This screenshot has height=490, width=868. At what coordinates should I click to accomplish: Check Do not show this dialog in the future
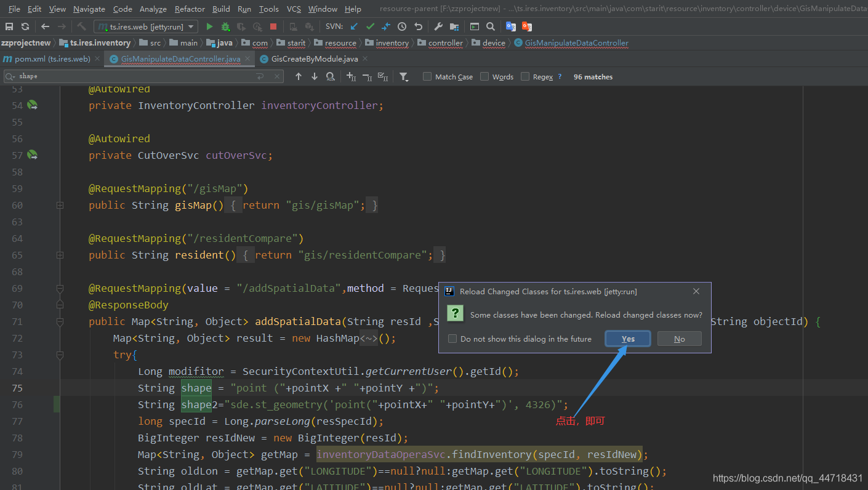452,339
